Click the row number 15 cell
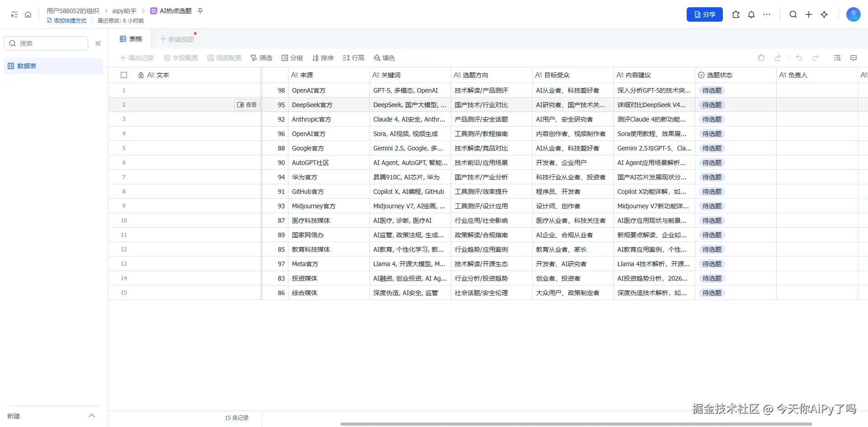This screenshot has height=427, width=868. (x=124, y=293)
